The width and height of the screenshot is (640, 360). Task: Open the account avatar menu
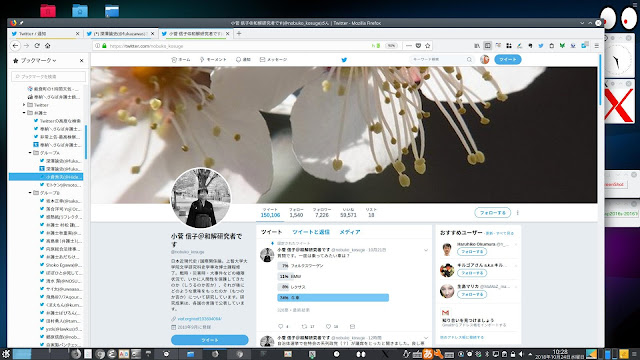pyautogui.click(x=484, y=60)
